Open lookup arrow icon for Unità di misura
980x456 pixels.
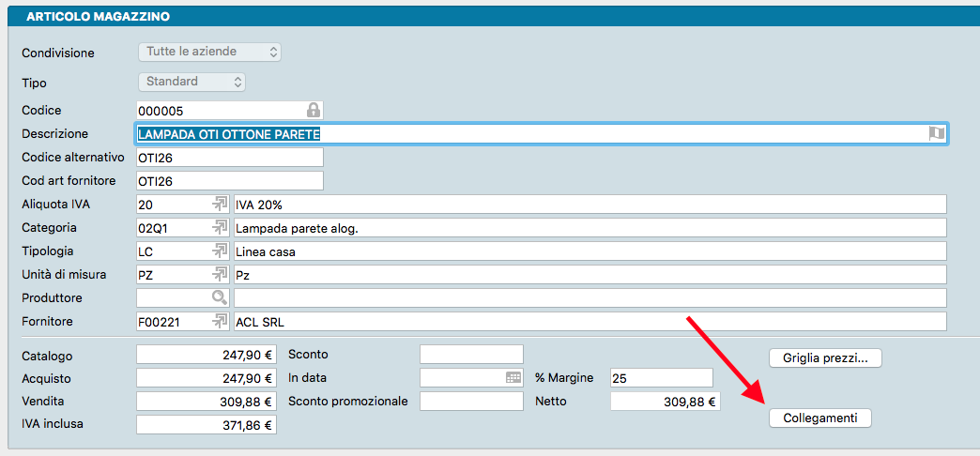(x=220, y=274)
